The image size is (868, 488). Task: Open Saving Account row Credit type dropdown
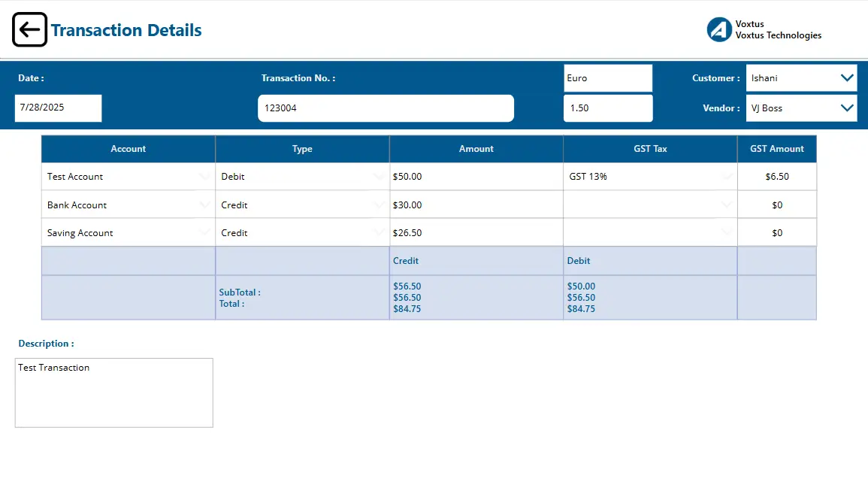coord(302,232)
